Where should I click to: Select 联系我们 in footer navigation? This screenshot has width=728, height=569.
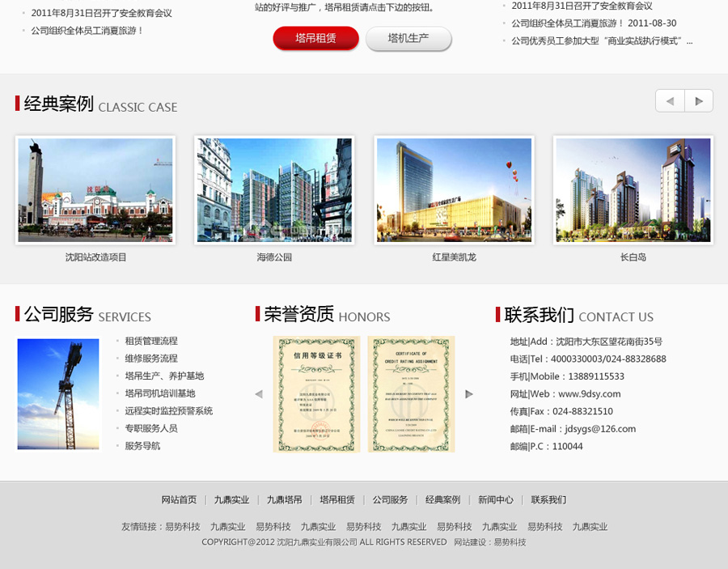coord(548,500)
